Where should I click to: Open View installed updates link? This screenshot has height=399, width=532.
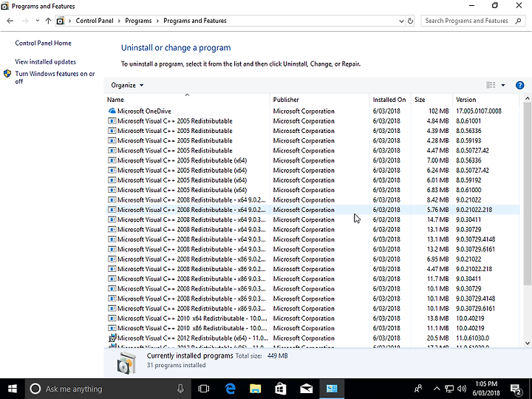click(45, 62)
